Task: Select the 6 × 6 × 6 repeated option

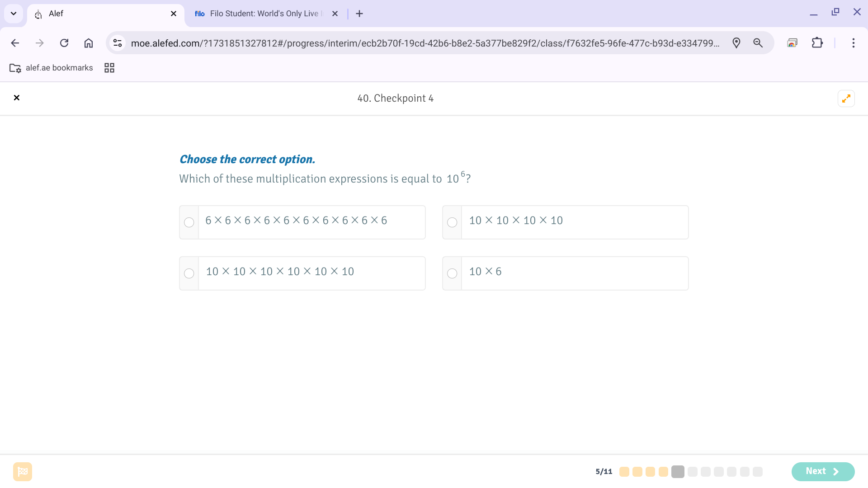Action: [189, 222]
